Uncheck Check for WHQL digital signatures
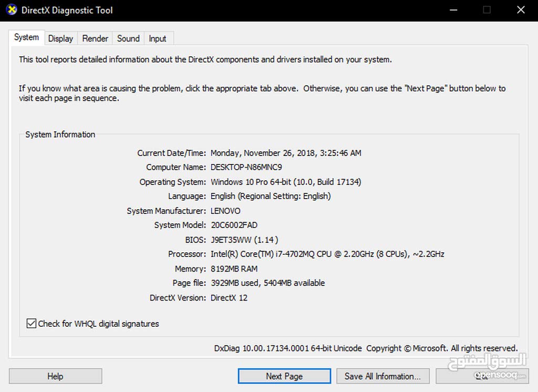The height and width of the screenshot is (392, 538). click(31, 323)
